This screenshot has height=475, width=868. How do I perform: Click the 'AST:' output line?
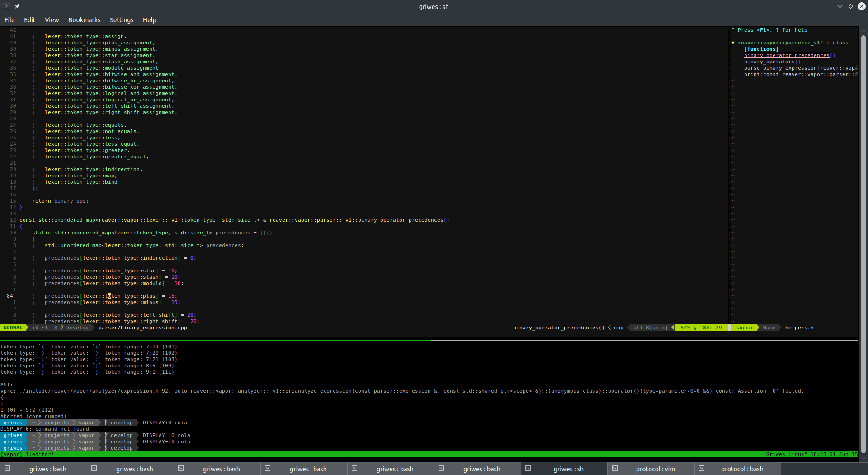coord(6,385)
